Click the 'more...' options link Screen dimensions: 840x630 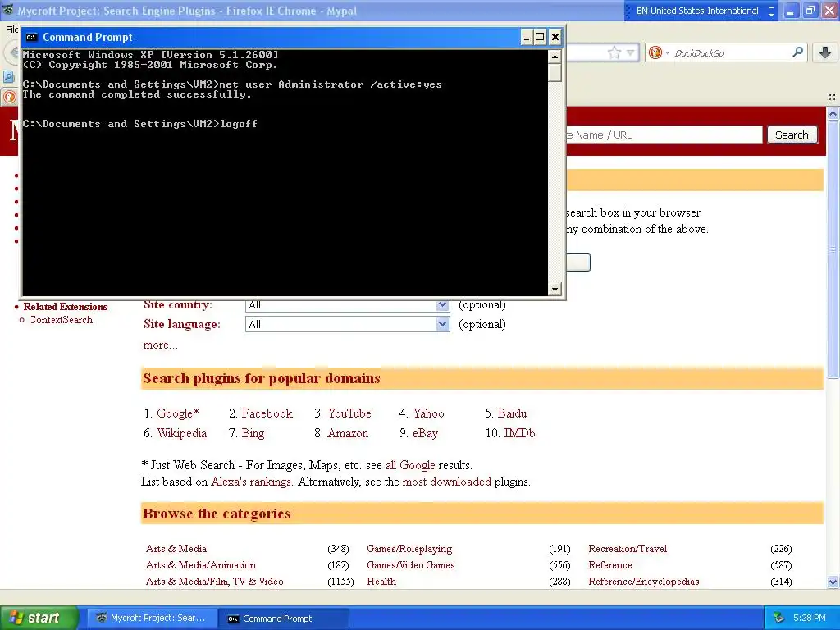pos(160,345)
